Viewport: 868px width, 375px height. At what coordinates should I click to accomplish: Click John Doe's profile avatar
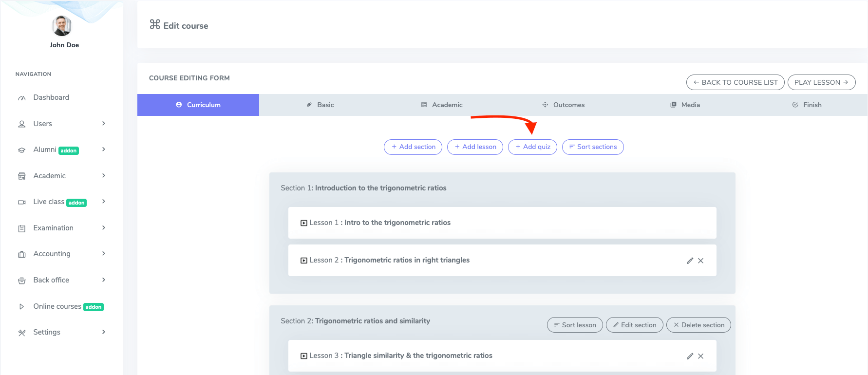tap(62, 26)
